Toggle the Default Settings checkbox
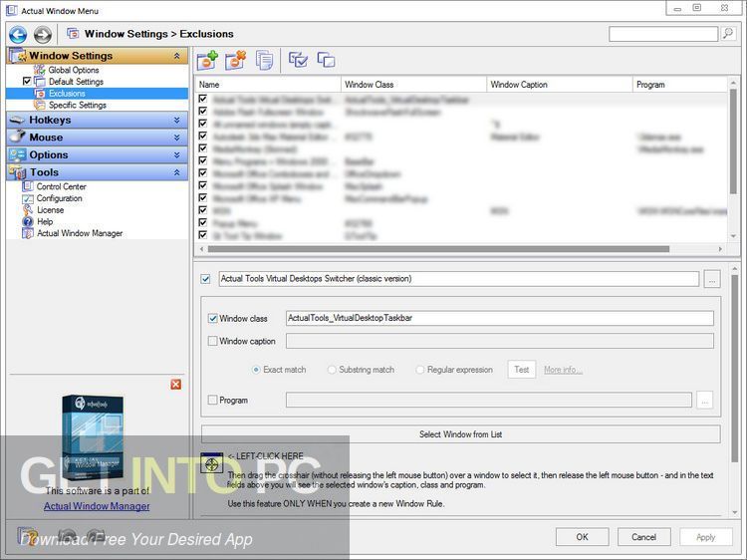Image resolution: width=747 pixels, height=560 pixels. coord(27,81)
